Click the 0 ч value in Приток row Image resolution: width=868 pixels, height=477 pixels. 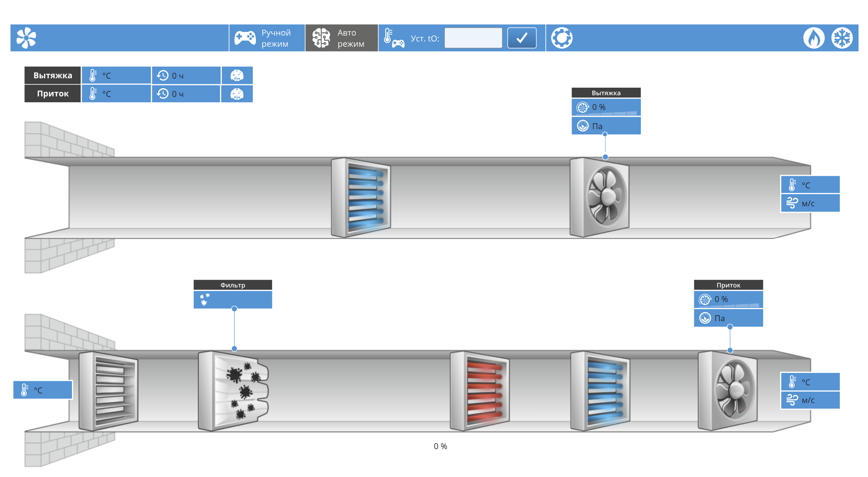178,94
